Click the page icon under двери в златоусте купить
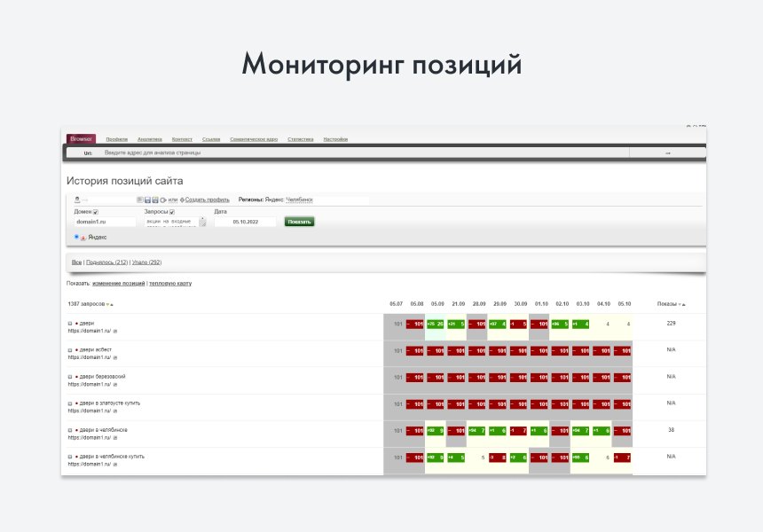The width and height of the screenshot is (763, 532). [x=115, y=411]
